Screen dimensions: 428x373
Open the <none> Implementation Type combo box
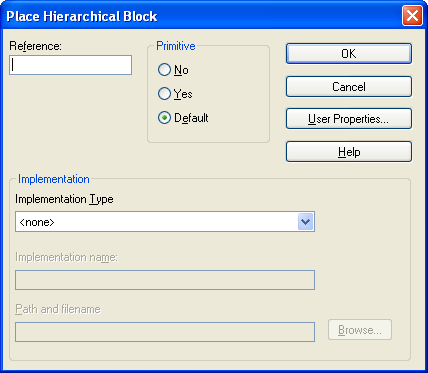click(x=165, y=222)
